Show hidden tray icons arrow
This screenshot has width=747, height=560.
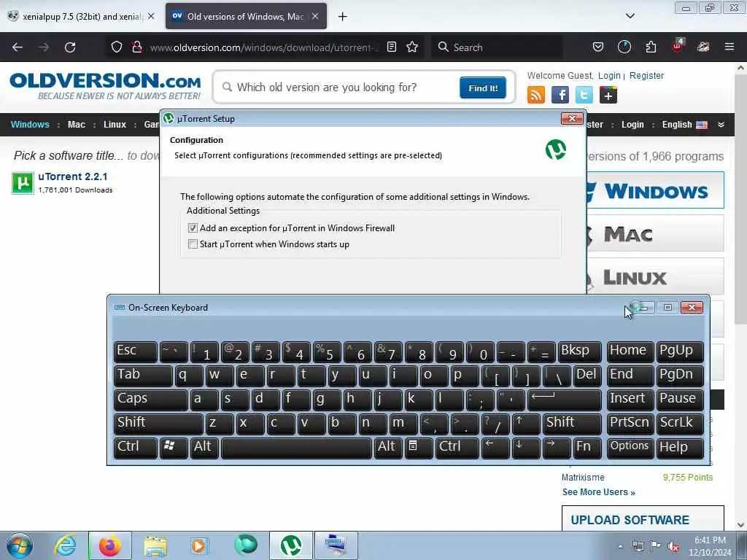coord(620,546)
